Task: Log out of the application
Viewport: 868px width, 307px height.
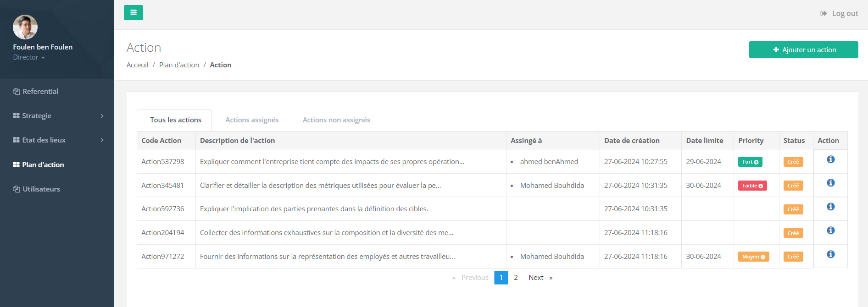Action: coord(840,14)
